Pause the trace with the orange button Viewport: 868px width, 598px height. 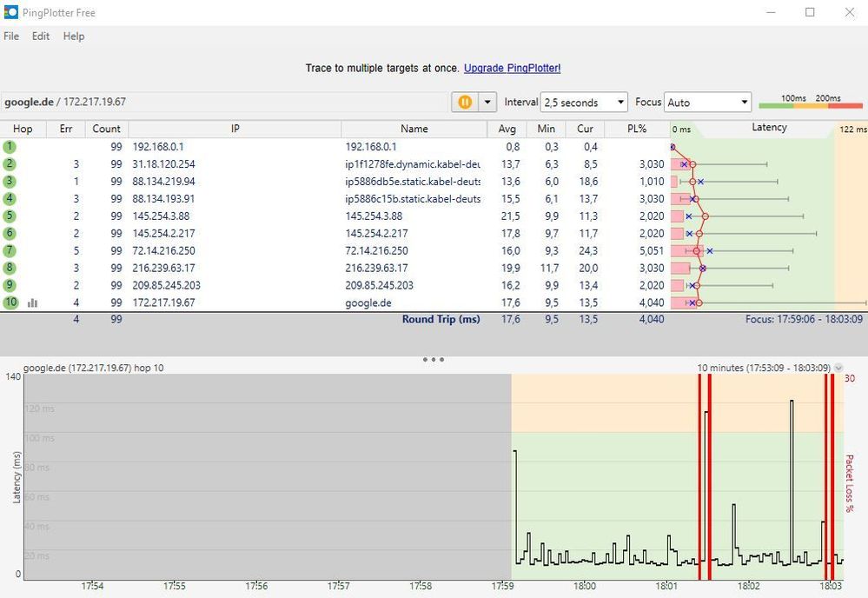tap(465, 102)
